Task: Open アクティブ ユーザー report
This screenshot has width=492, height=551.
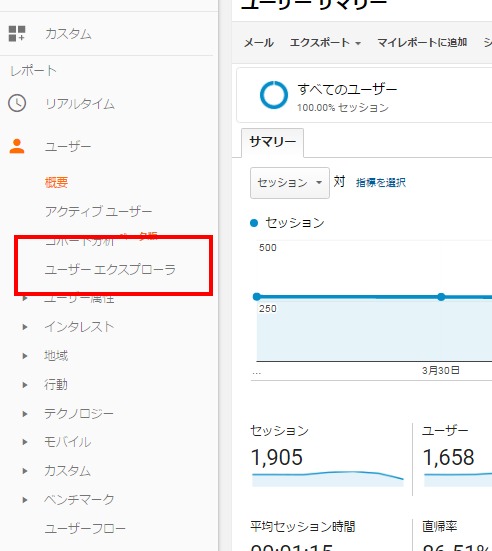Action: (x=98, y=211)
